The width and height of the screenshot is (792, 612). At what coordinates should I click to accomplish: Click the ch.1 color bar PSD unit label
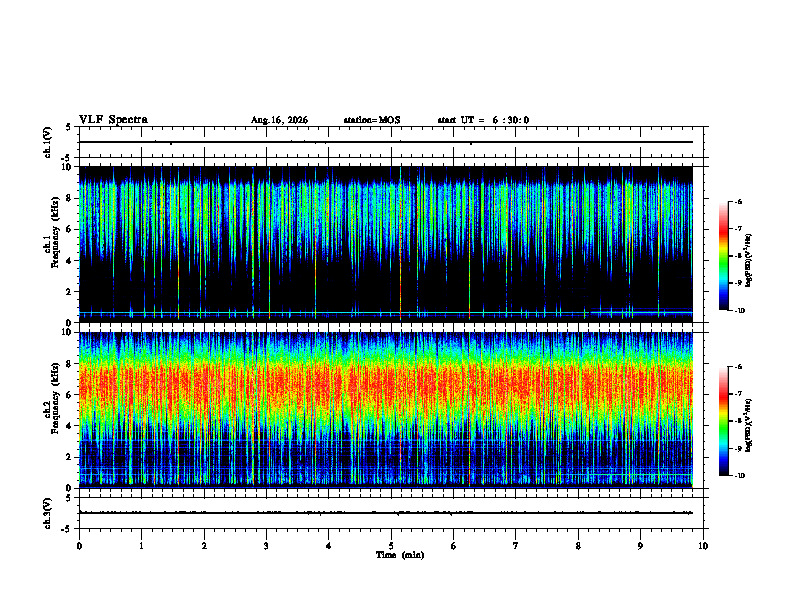click(749, 261)
